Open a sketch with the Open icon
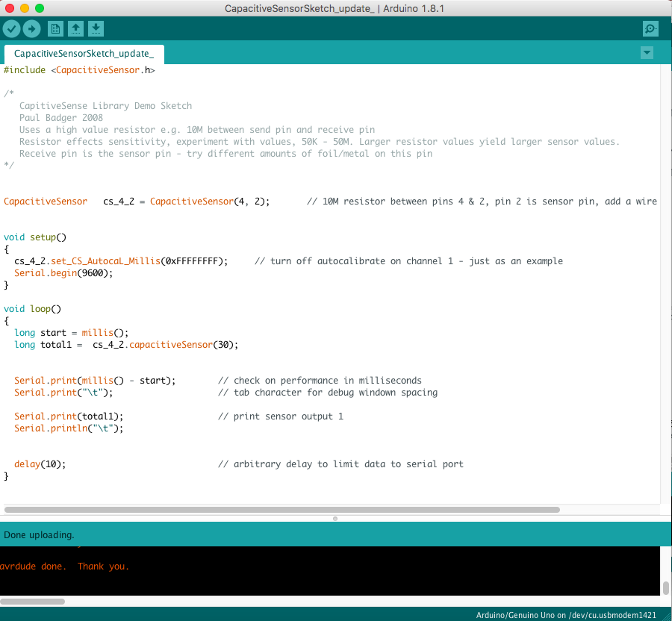Viewport: 672px width, 621px height. 76,29
